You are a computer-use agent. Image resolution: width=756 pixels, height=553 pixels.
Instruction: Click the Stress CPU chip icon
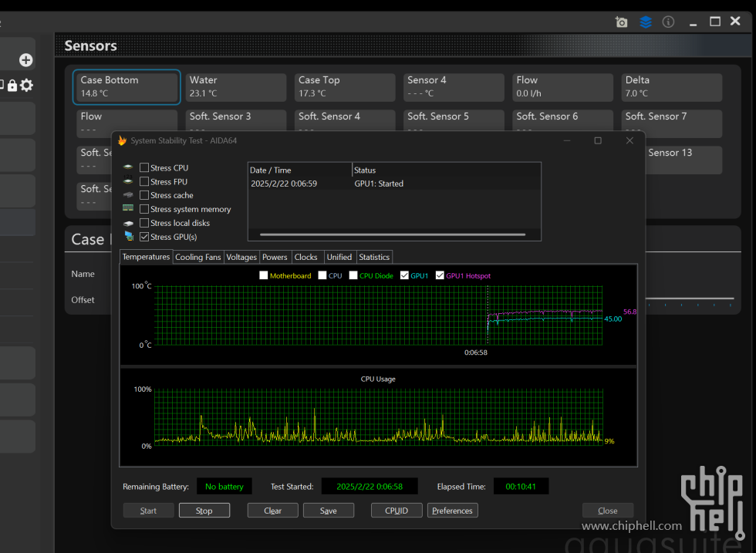click(x=128, y=167)
